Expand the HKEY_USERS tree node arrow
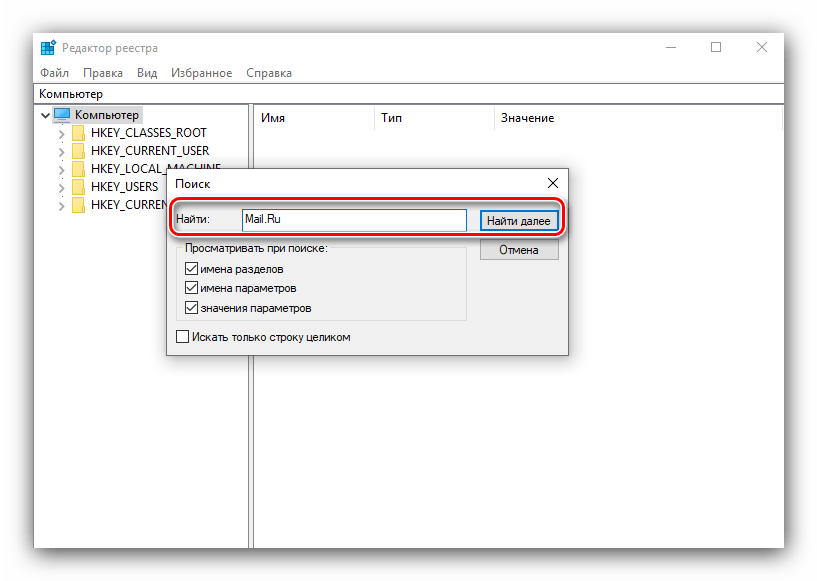Screen dimensions: 817x581 pyautogui.click(x=62, y=187)
